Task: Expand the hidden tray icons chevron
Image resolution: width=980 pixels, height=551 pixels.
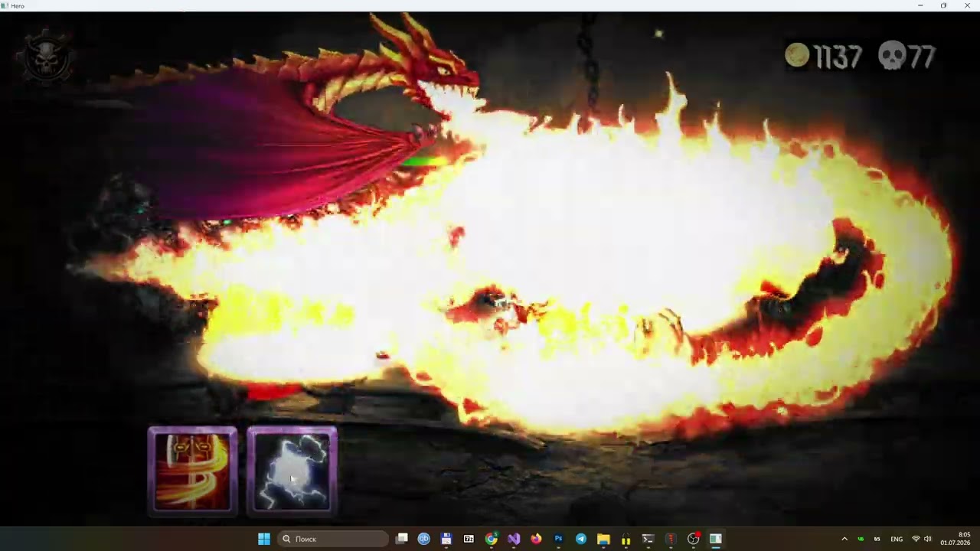Action: (844, 539)
